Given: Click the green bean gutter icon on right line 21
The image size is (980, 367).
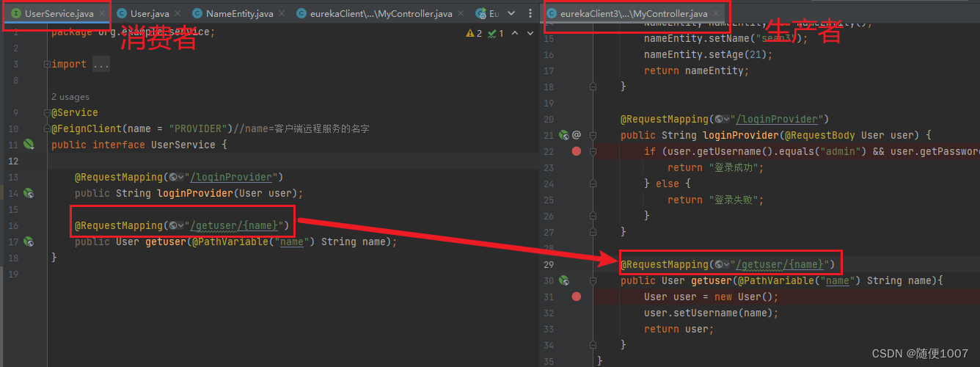Looking at the screenshot, I should (564, 135).
